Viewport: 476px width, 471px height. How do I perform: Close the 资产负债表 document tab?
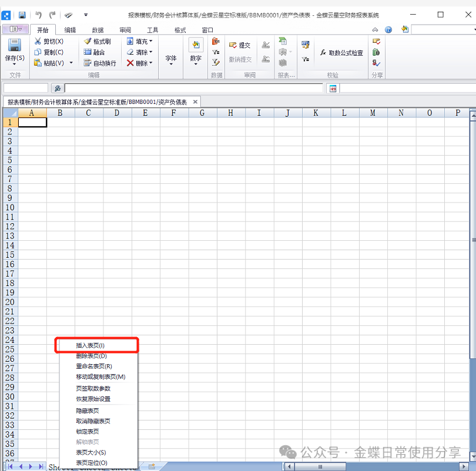196,102
